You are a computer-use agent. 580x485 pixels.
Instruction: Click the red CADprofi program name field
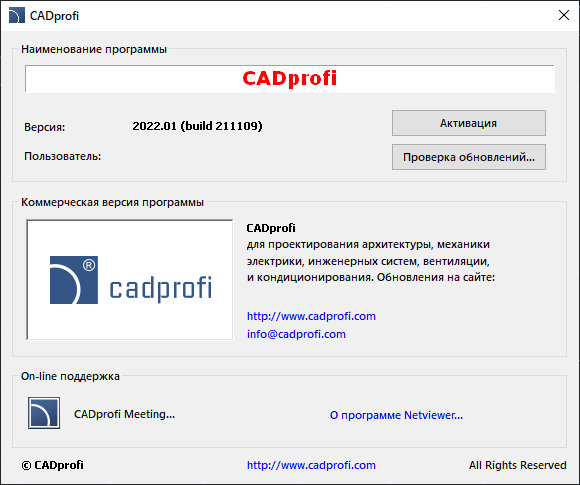tap(290, 78)
